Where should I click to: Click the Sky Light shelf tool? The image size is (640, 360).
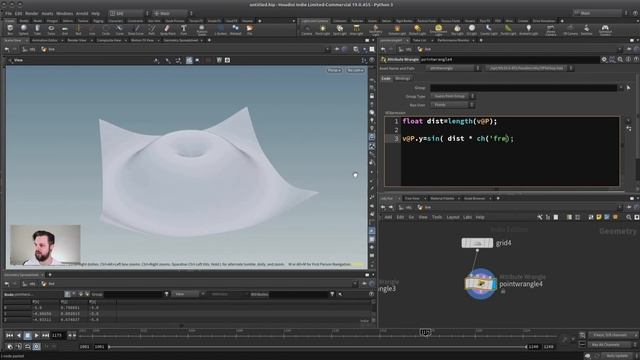click(457, 30)
